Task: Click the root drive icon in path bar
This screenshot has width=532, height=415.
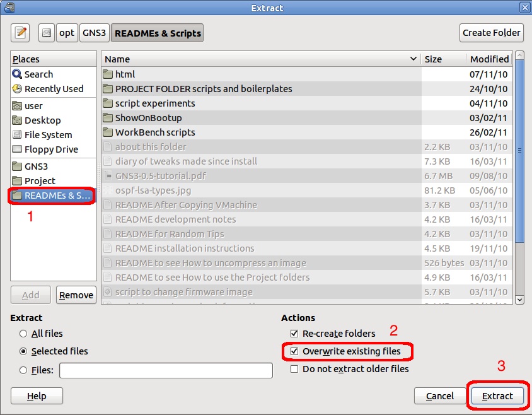Action: tap(46, 33)
